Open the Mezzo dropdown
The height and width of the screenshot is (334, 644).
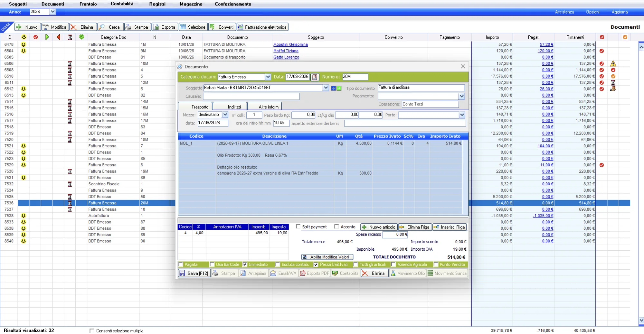point(225,115)
